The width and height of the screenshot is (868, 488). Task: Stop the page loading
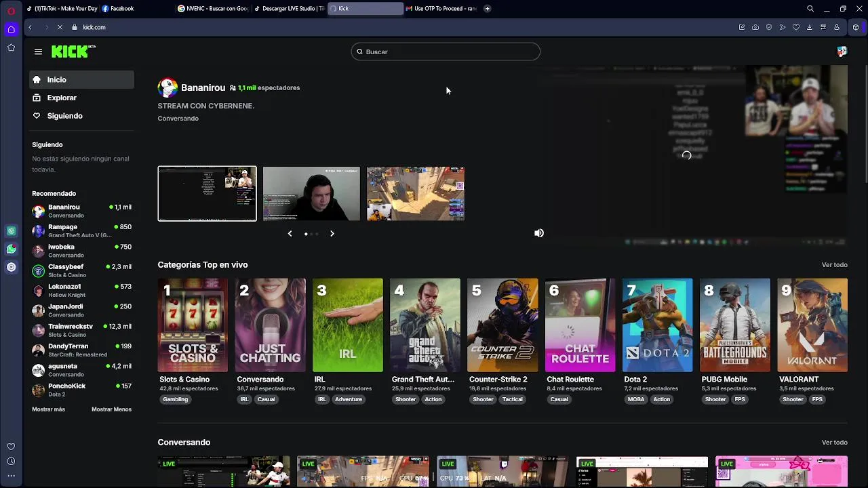60,27
